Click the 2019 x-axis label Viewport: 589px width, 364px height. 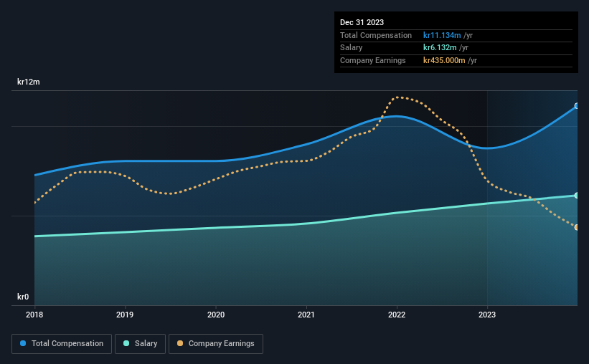click(125, 315)
